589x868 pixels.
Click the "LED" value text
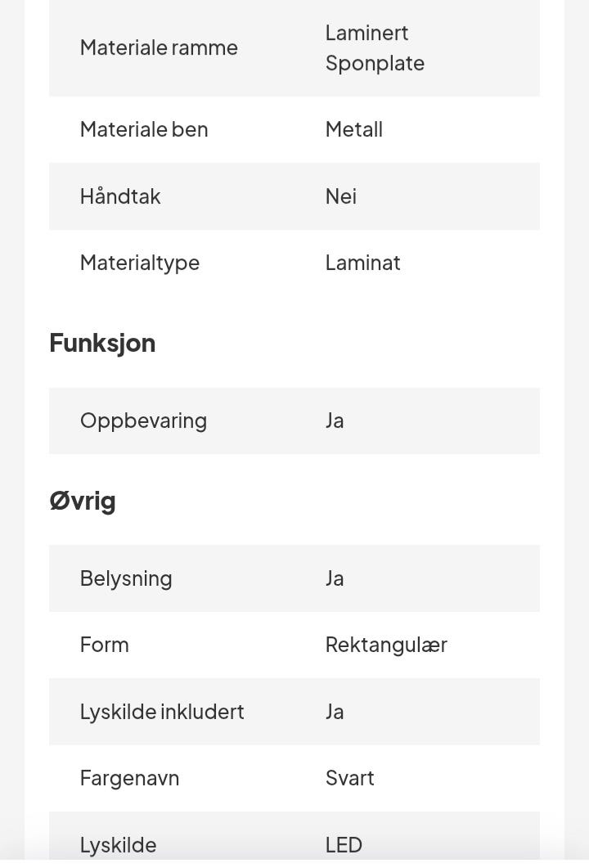tap(344, 844)
